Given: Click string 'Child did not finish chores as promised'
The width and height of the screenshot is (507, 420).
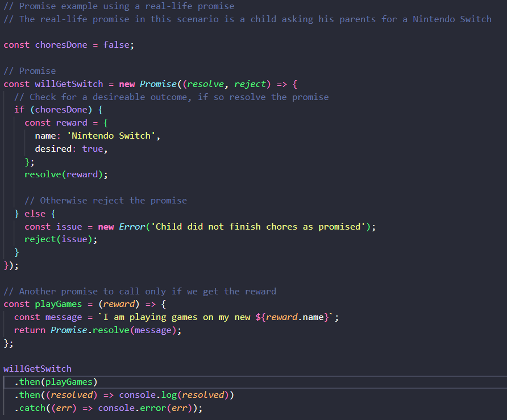Looking at the screenshot, I should [x=258, y=226].
